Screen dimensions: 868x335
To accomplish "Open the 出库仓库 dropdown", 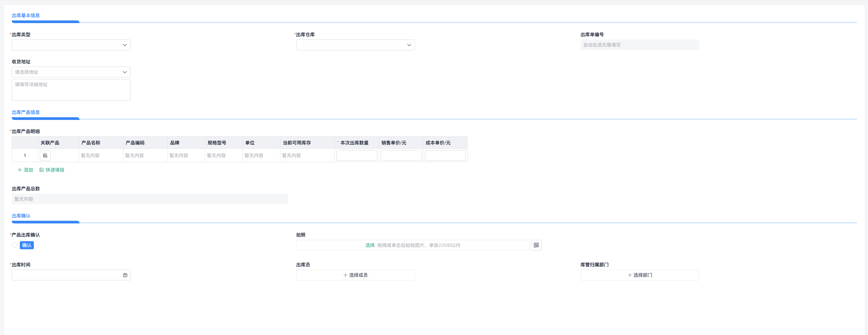I will click(x=355, y=45).
